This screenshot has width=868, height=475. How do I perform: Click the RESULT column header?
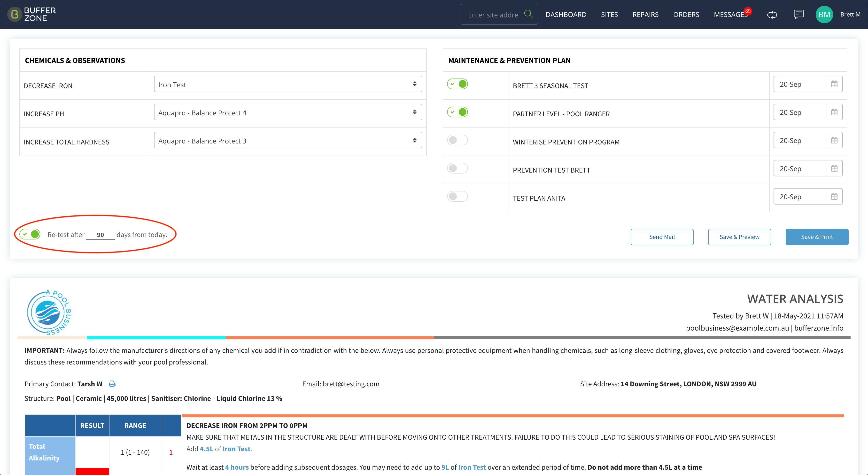click(x=92, y=426)
